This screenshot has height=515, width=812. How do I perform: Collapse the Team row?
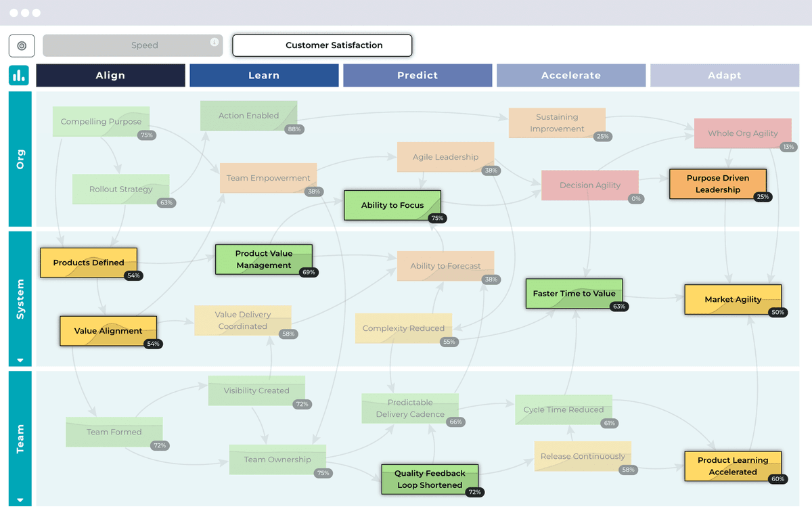coord(19,501)
